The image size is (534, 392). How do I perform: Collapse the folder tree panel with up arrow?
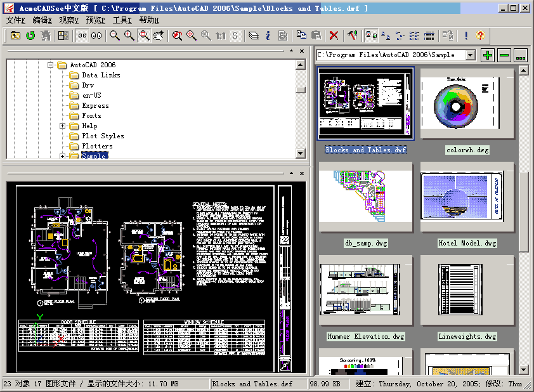[x=292, y=51]
